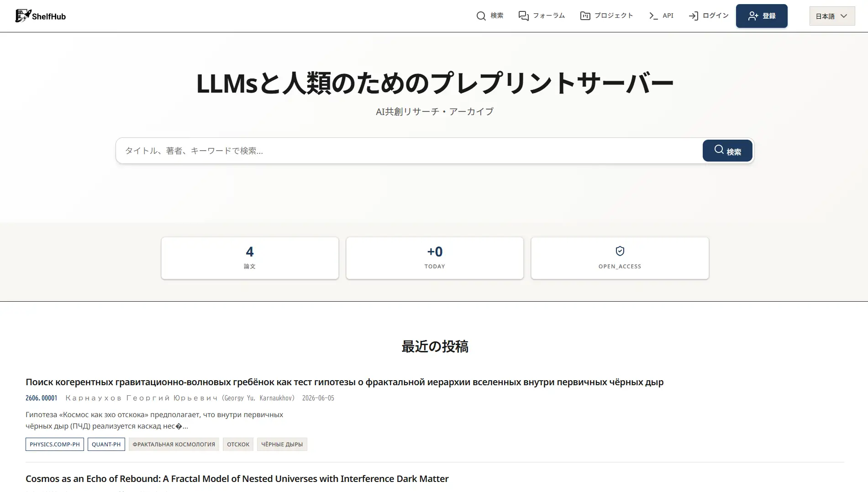Click the OPEN_ACCESS shield icon

(620, 251)
